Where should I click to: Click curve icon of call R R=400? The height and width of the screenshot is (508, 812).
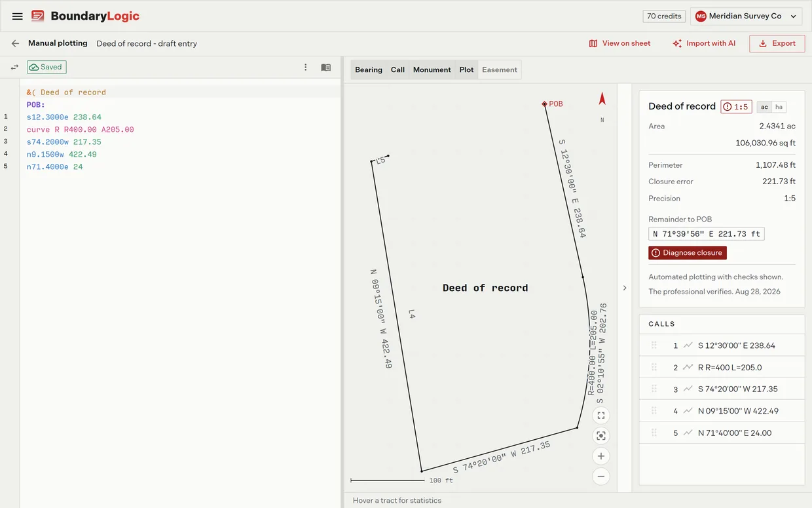click(x=688, y=367)
